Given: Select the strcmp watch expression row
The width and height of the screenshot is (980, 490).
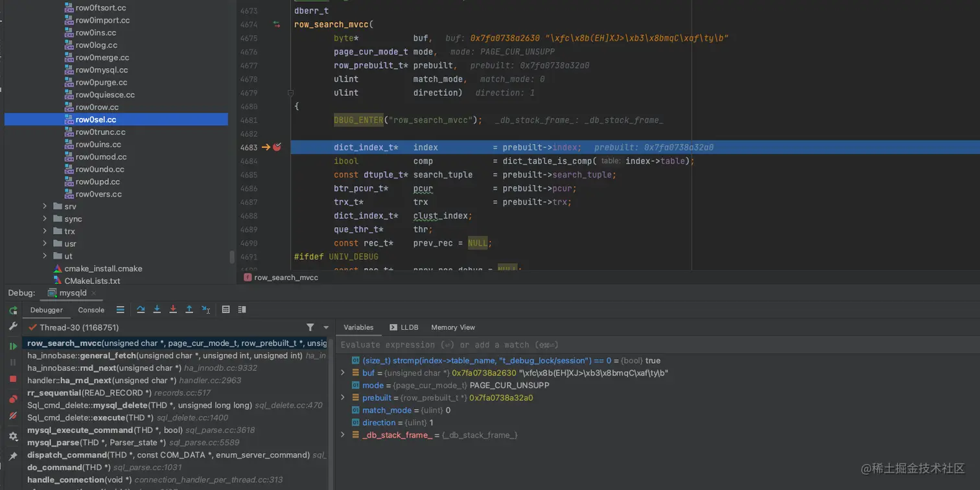Looking at the screenshot, I should click(x=658, y=360).
